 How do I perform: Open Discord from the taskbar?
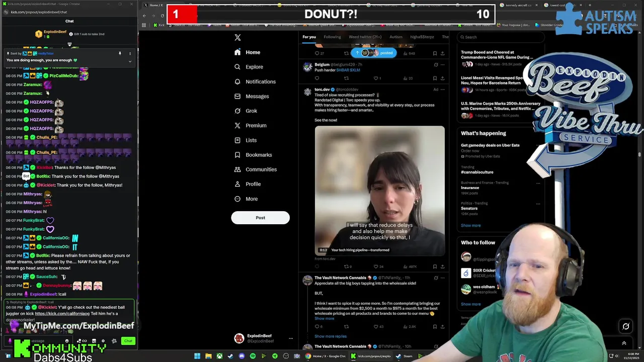coord(242,356)
